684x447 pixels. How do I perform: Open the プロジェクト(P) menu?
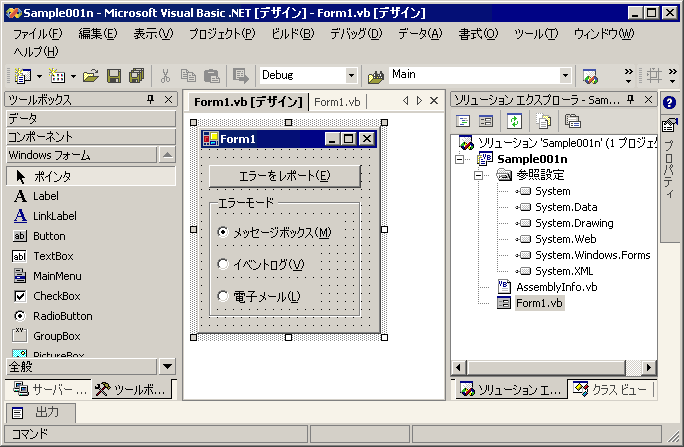click(x=222, y=34)
